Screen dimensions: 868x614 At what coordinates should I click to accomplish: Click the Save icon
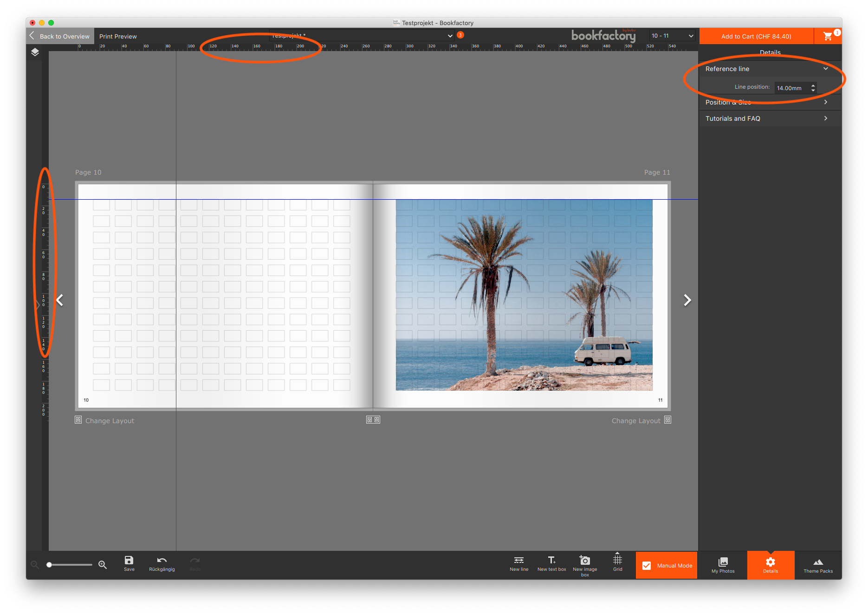(129, 563)
